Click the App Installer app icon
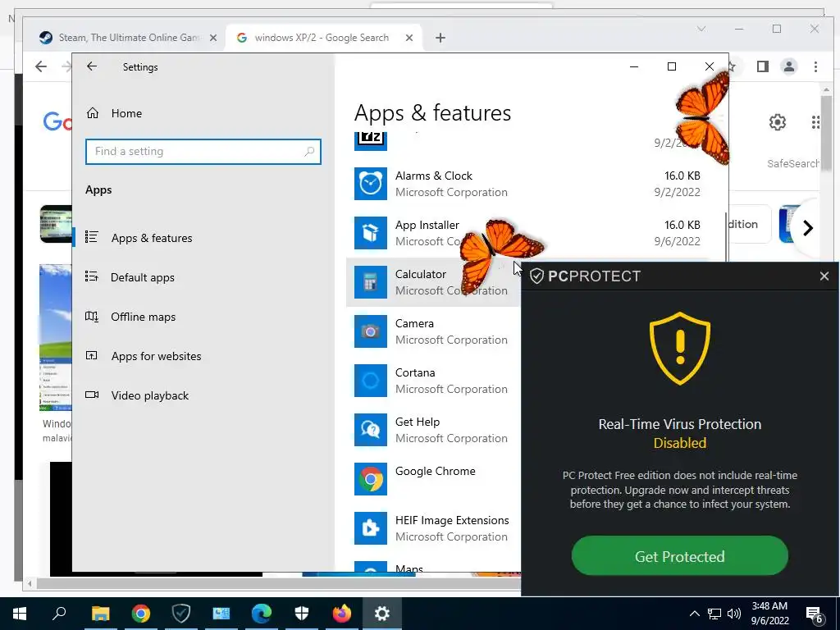The image size is (840, 630). pos(371,233)
